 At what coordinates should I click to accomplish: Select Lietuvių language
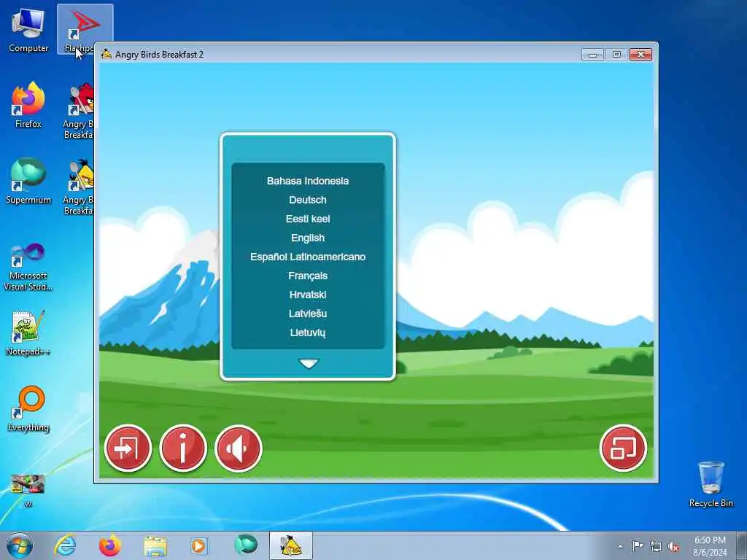(x=308, y=332)
